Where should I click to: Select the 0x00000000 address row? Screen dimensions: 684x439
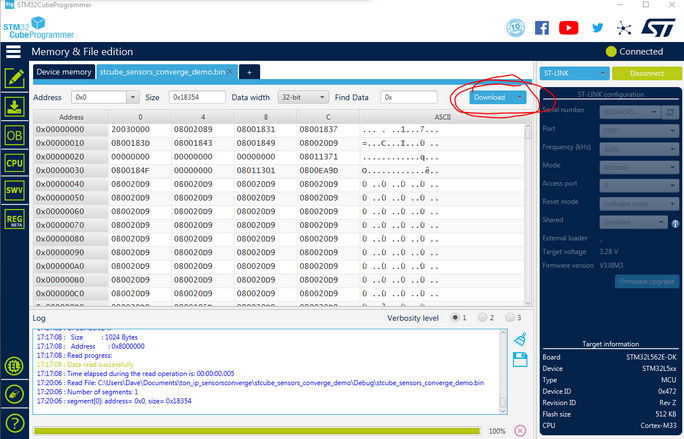[x=279, y=130]
